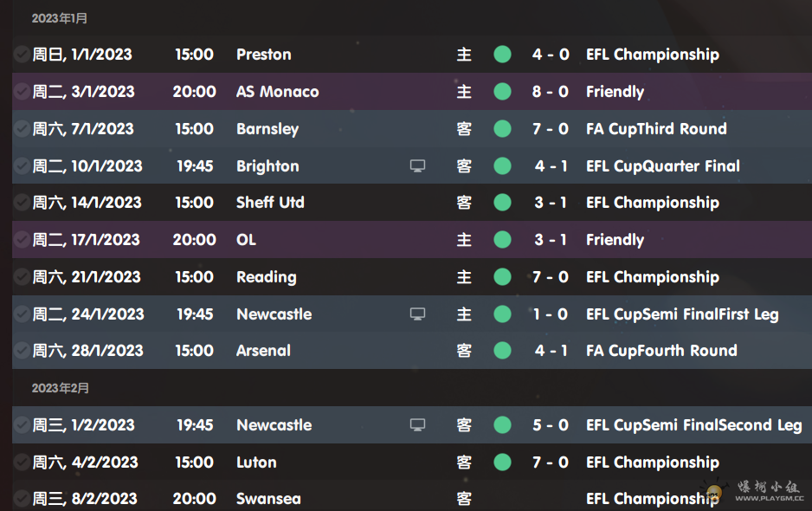The image size is (812, 511).
Task: Click the green win dot for Luton match
Action: click(x=502, y=462)
